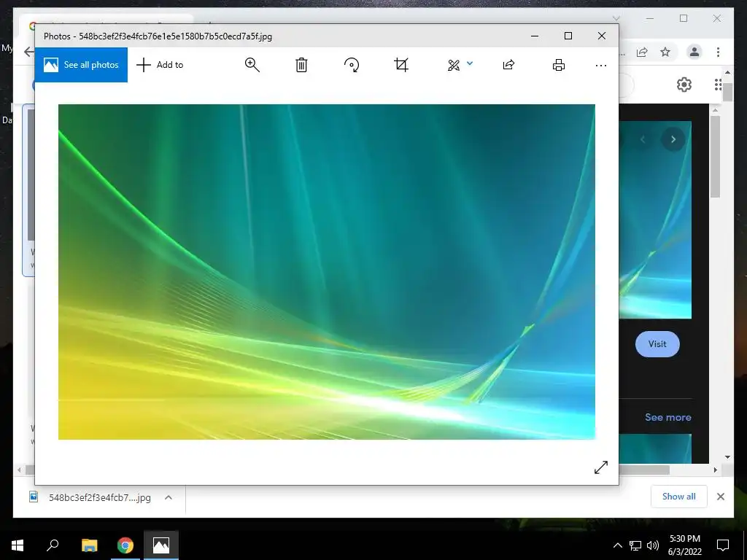Open the See more ellipsis menu in Photos
Viewport: 747px width, 560px height.
[x=601, y=65]
